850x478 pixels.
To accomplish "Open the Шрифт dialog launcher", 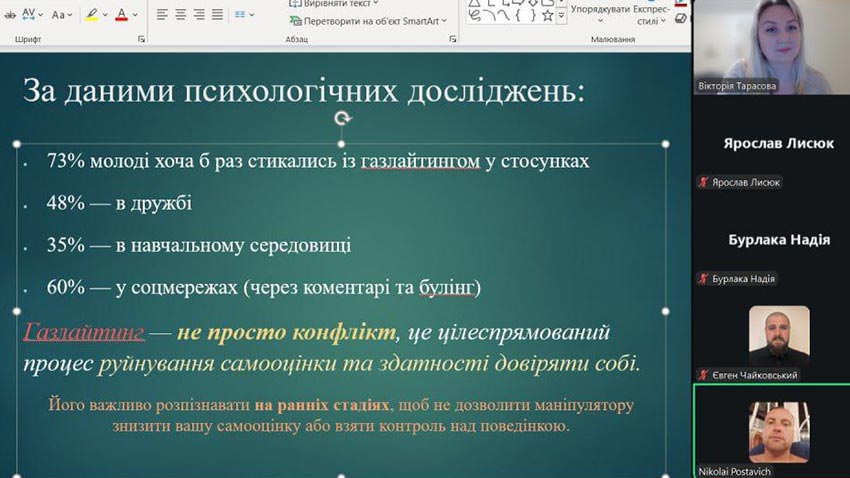I will 141,39.
